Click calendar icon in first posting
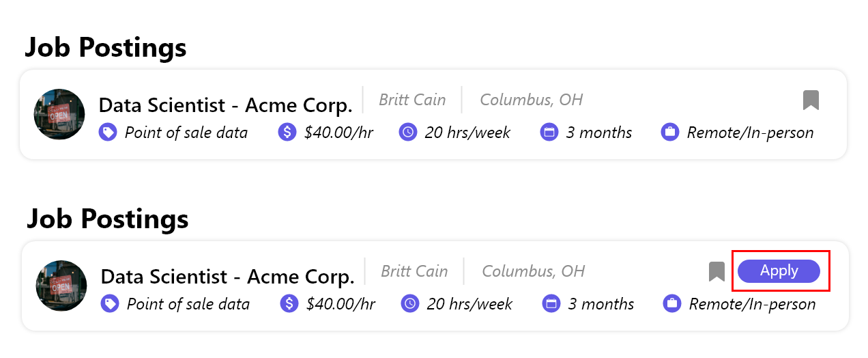 [x=549, y=132]
